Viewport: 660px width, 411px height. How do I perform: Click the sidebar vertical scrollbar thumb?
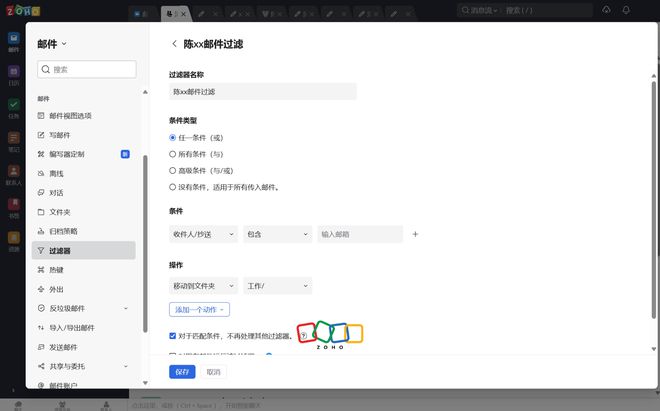145,243
